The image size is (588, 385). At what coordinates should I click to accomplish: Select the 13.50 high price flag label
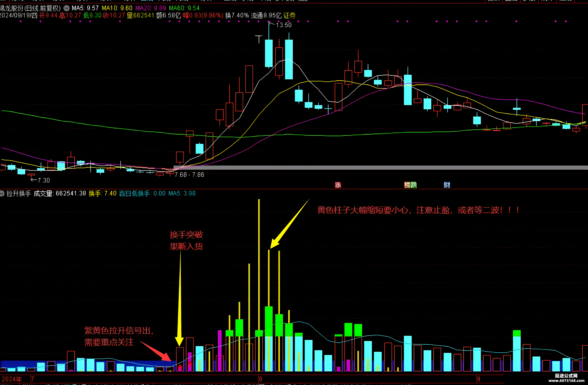(x=283, y=25)
